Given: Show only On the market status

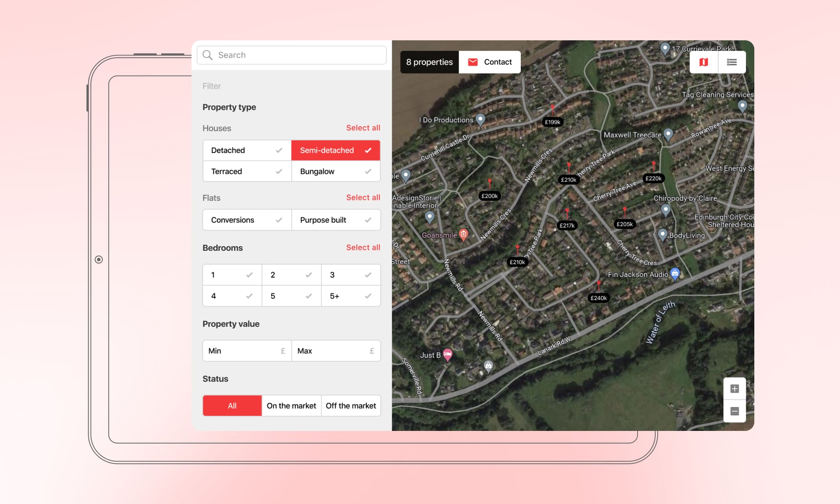Looking at the screenshot, I should click(291, 406).
